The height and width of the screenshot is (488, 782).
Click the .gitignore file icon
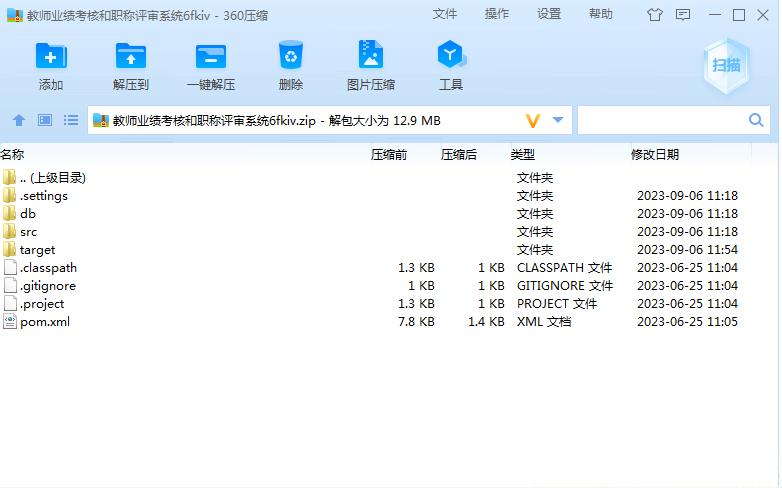[10, 285]
